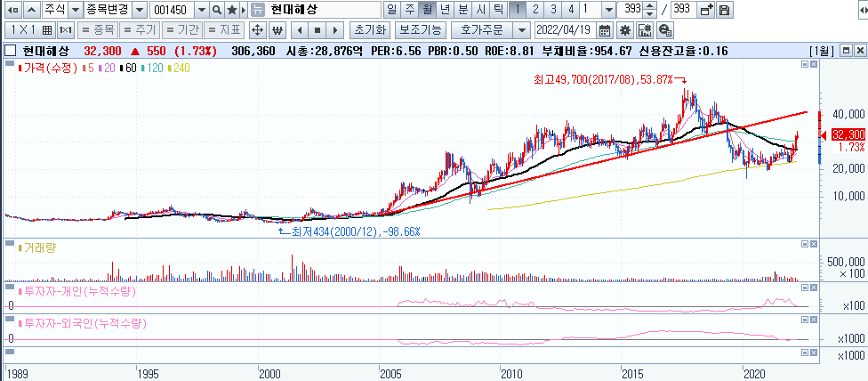868x381 pixels.
Task: Click the small 1×1 reset layout icon
Action: (x=65, y=30)
